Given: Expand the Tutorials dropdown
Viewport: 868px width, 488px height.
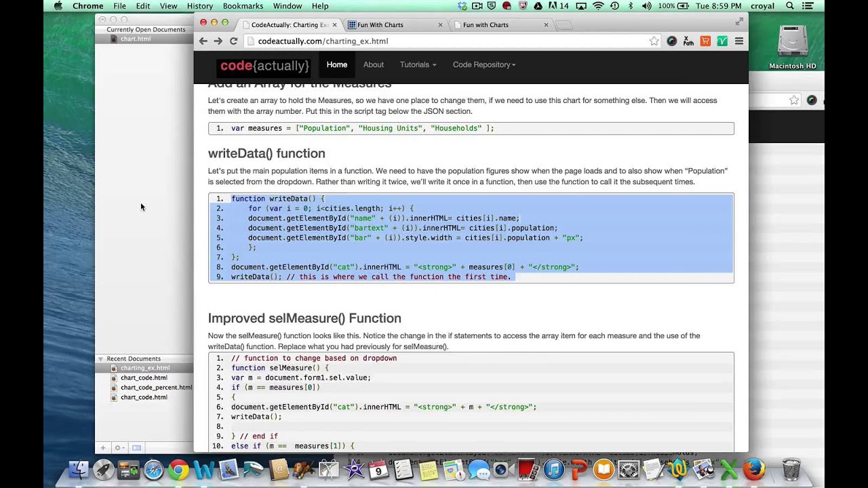Looking at the screenshot, I should pos(418,64).
